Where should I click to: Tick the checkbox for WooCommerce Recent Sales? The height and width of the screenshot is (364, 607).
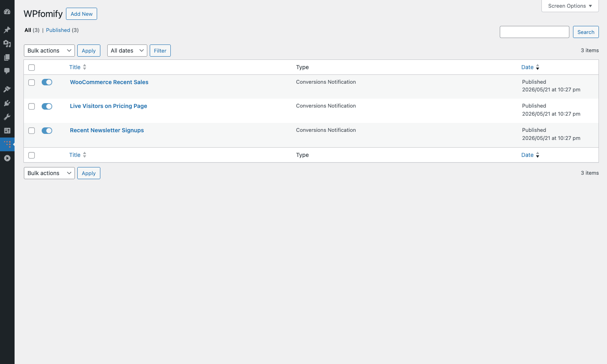coord(32,83)
